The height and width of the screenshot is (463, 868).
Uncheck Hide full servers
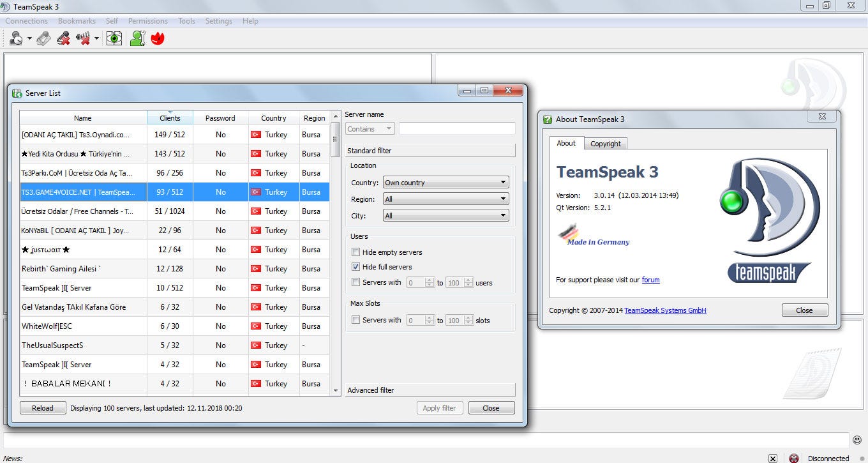pyautogui.click(x=356, y=267)
